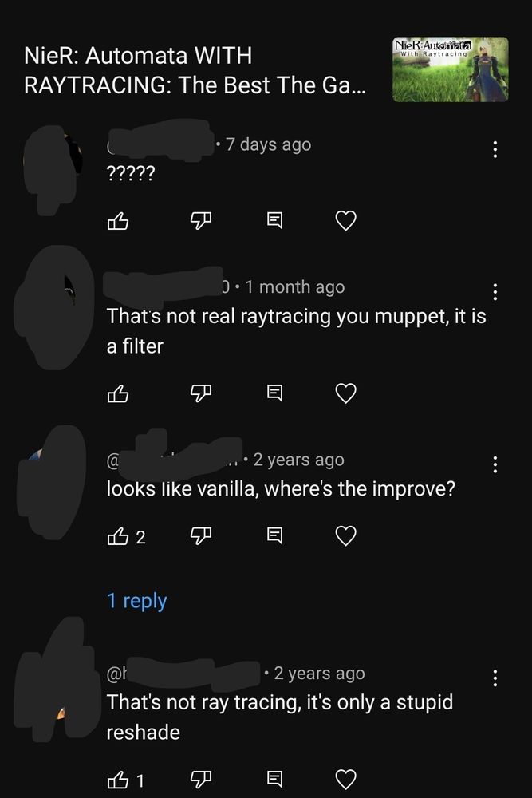The width and height of the screenshot is (532, 798).
Task: Heart the "?????" comment
Action: point(346,220)
